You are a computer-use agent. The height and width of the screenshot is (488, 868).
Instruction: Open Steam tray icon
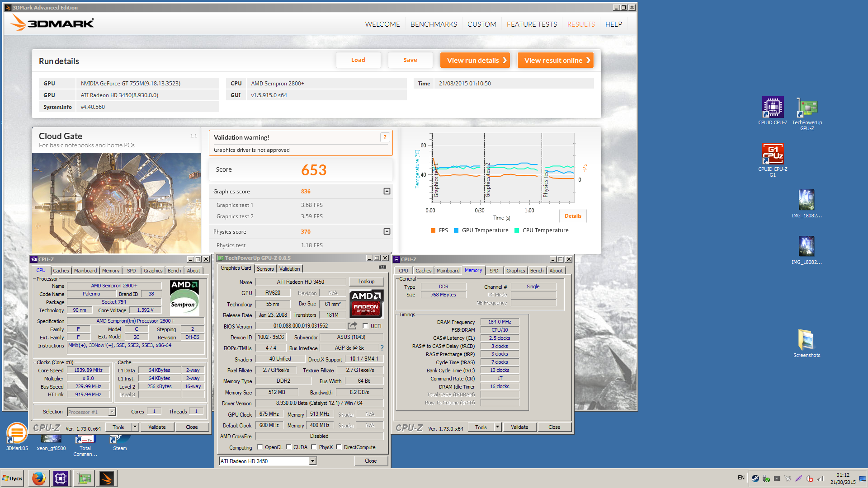click(x=755, y=478)
